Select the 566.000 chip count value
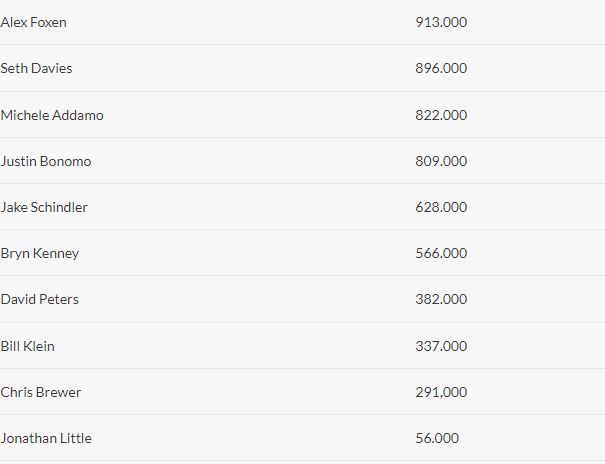The height and width of the screenshot is (464, 605). point(441,253)
